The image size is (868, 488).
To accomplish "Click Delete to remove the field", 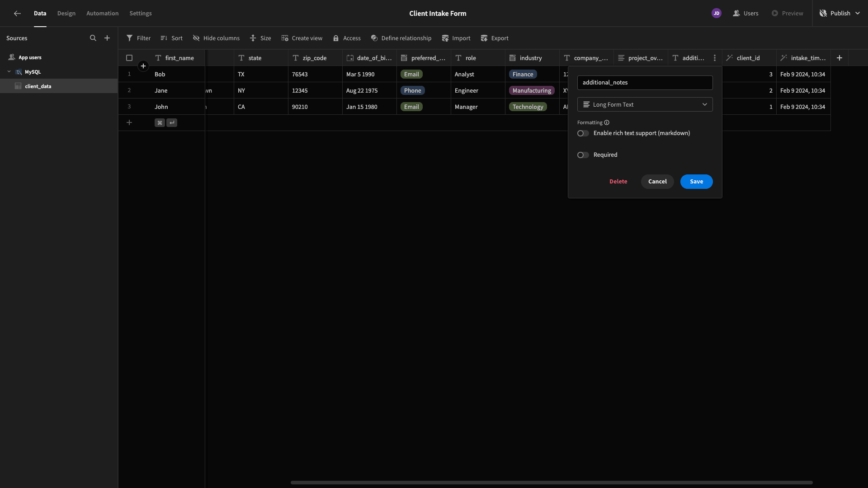I will pos(618,182).
